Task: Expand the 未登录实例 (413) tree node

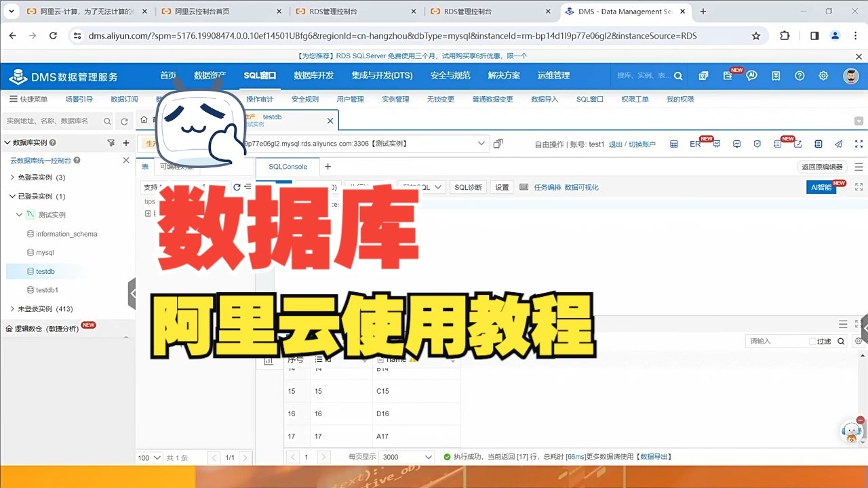Action: (x=11, y=308)
